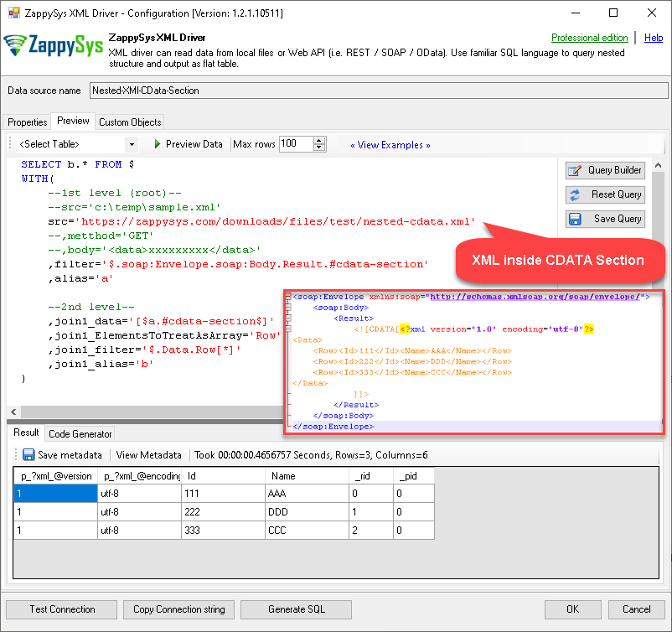Click Test Connection

[x=60, y=609]
